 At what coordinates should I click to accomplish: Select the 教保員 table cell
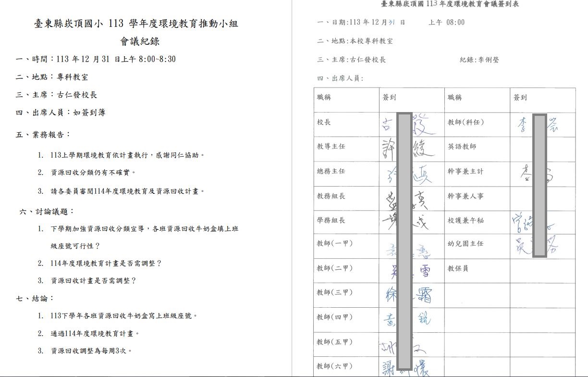point(458,268)
